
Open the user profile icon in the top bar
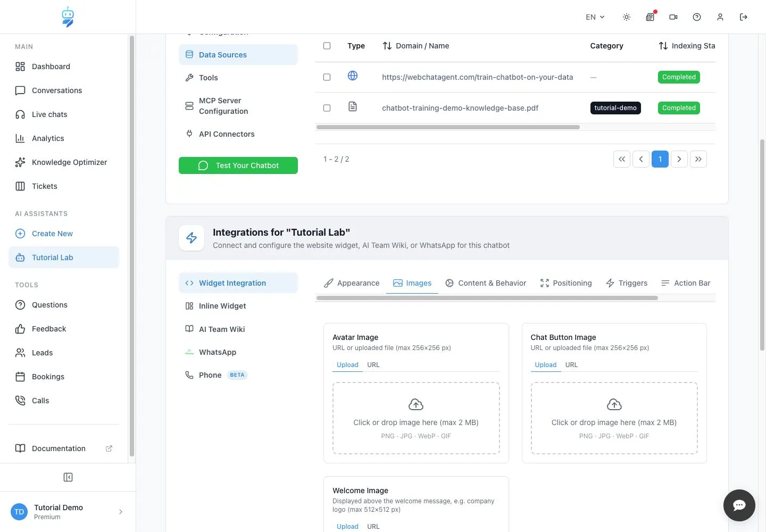tap(720, 17)
